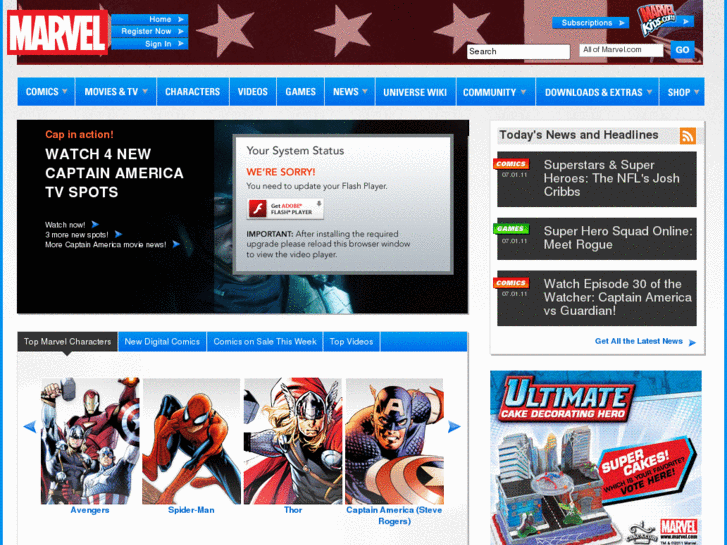This screenshot has width=727, height=545.
Task: Open the 3 more new spots! link
Action: tap(77, 235)
